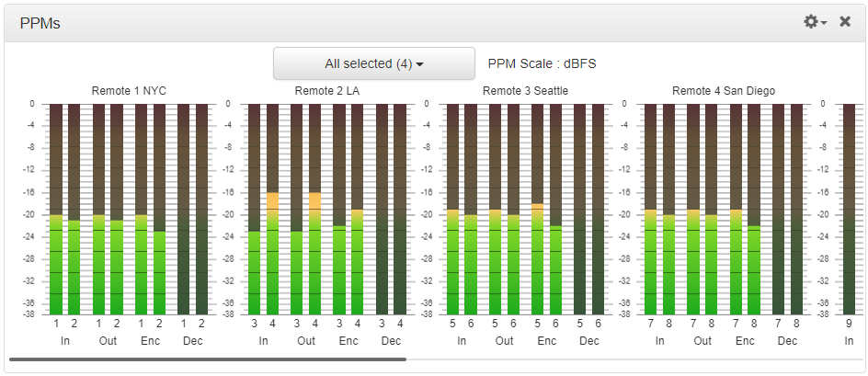This screenshot has width=868, height=376.
Task: Click Remote 3 Seattle Dec channel 6 meter
Action: (599, 209)
